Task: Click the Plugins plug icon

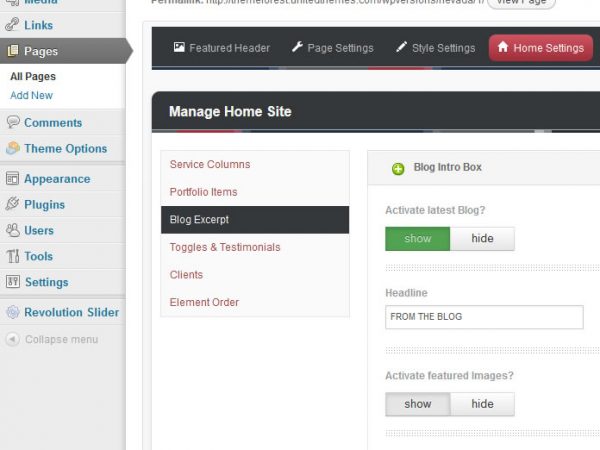Action: (x=13, y=205)
